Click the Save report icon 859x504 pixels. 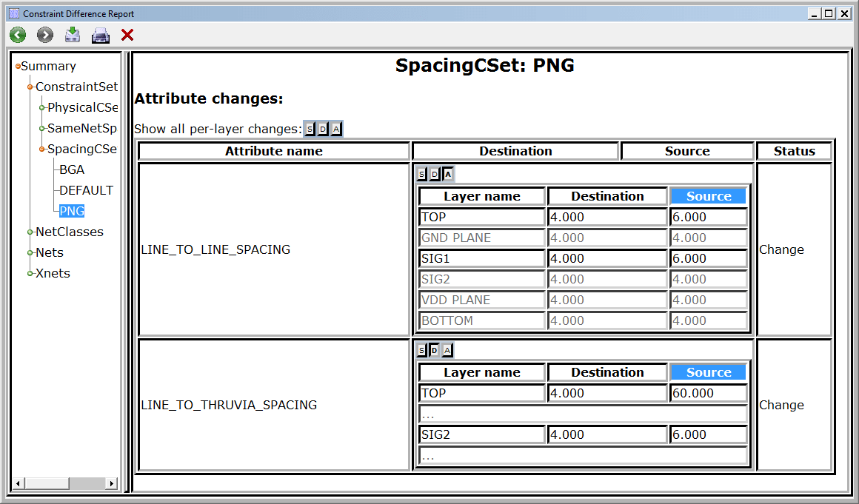coord(73,35)
